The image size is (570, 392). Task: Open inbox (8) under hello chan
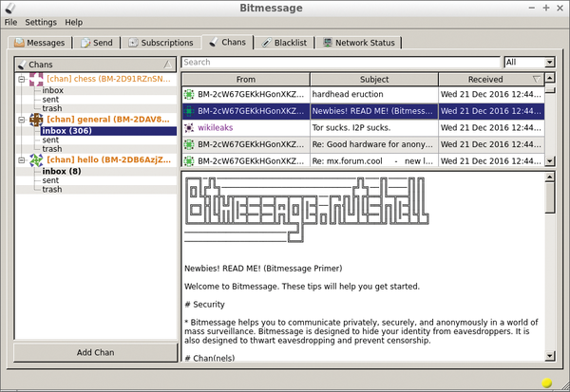(62, 171)
